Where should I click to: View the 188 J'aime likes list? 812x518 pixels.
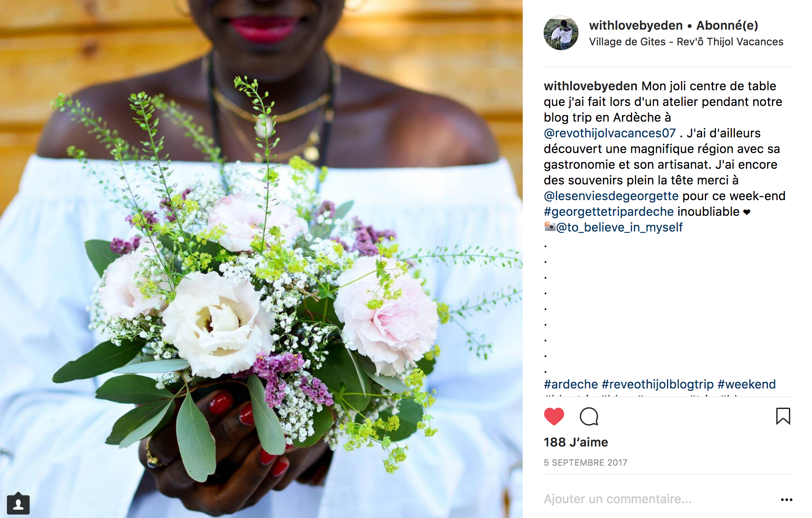pyautogui.click(x=575, y=442)
